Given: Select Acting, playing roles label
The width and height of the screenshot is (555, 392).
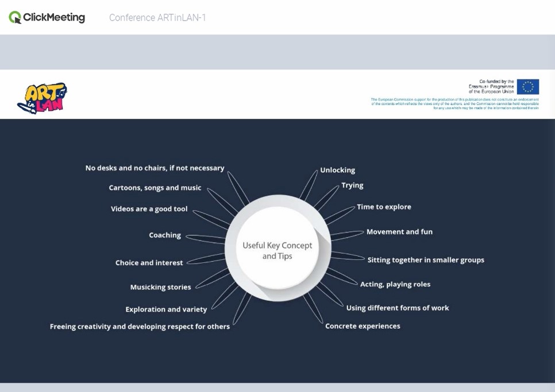Looking at the screenshot, I should (395, 285).
